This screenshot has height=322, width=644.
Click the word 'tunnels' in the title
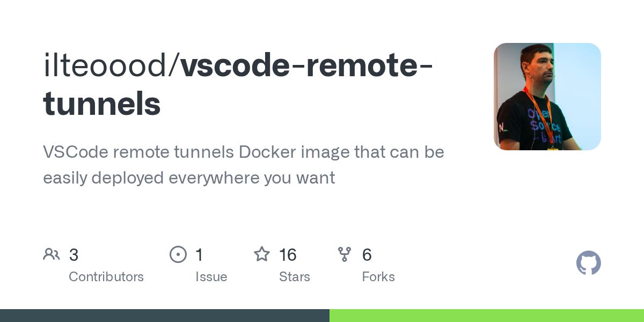tap(102, 103)
